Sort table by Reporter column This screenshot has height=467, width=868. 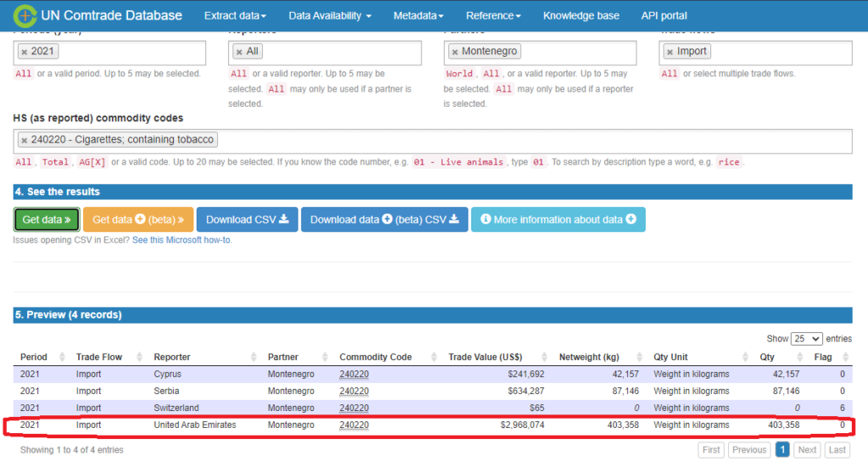pos(205,357)
